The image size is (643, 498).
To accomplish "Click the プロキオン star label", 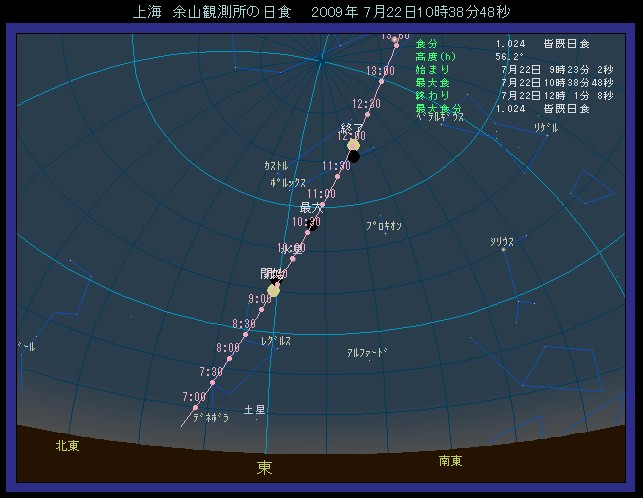I will tap(383, 227).
